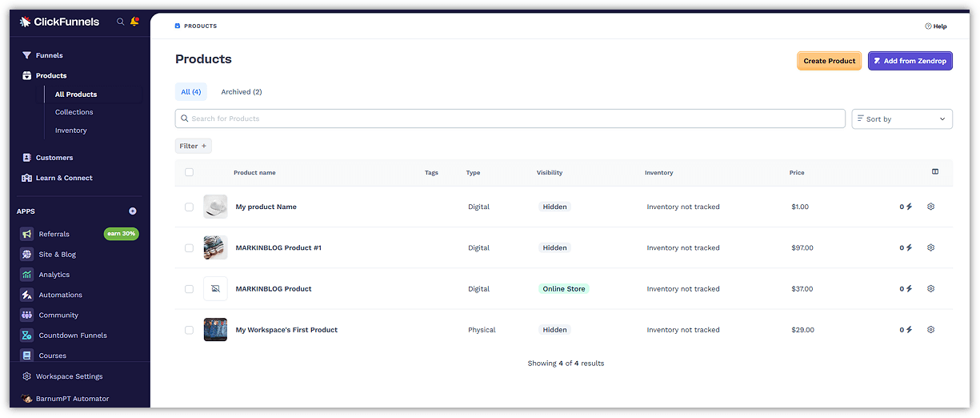Check the box for My Workspace's First Product

[189, 330]
